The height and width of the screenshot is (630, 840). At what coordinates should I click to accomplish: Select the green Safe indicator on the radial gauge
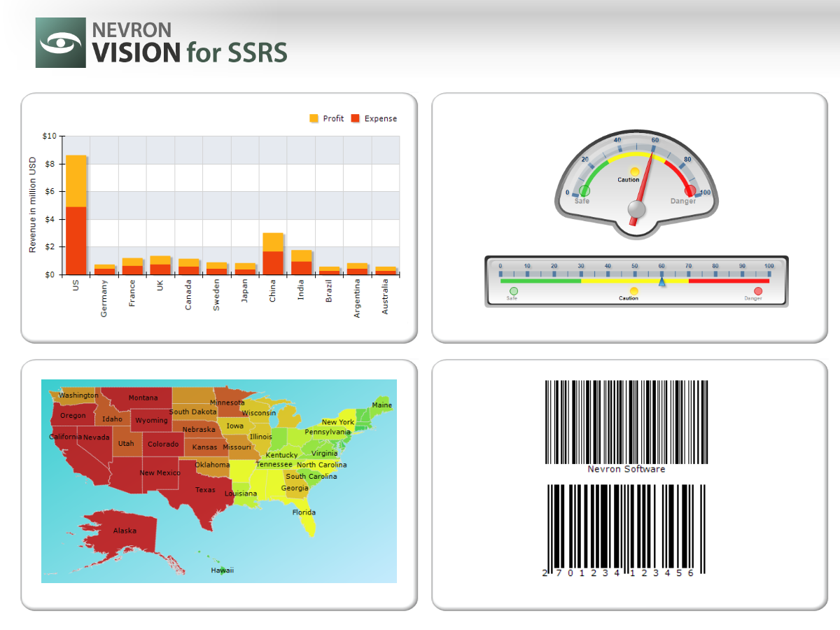(x=584, y=190)
